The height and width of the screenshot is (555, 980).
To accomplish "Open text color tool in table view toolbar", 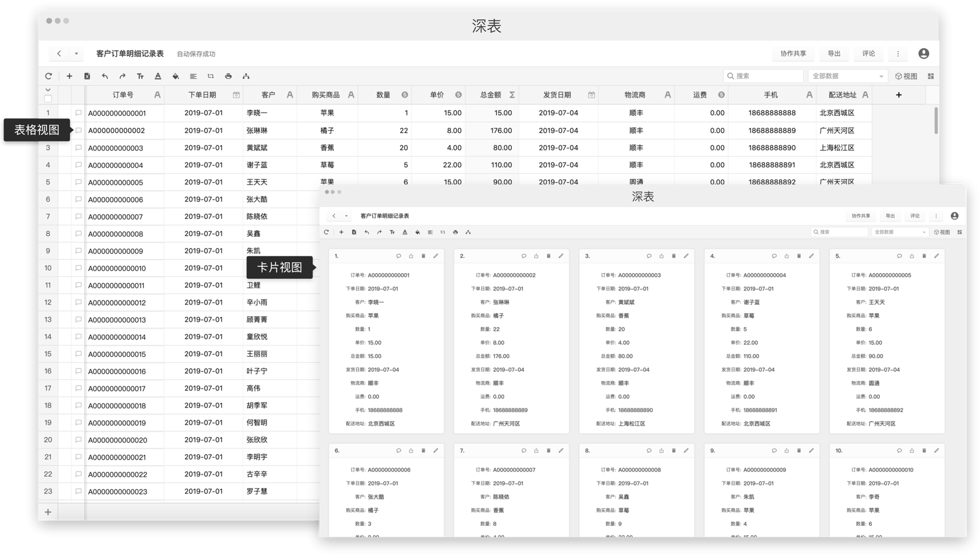I will 158,76.
